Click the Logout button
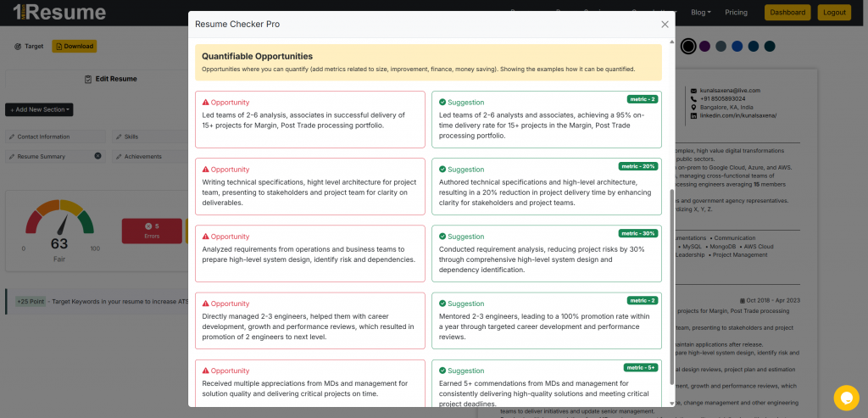This screenshot has height=418, width=868. (834, 13)
